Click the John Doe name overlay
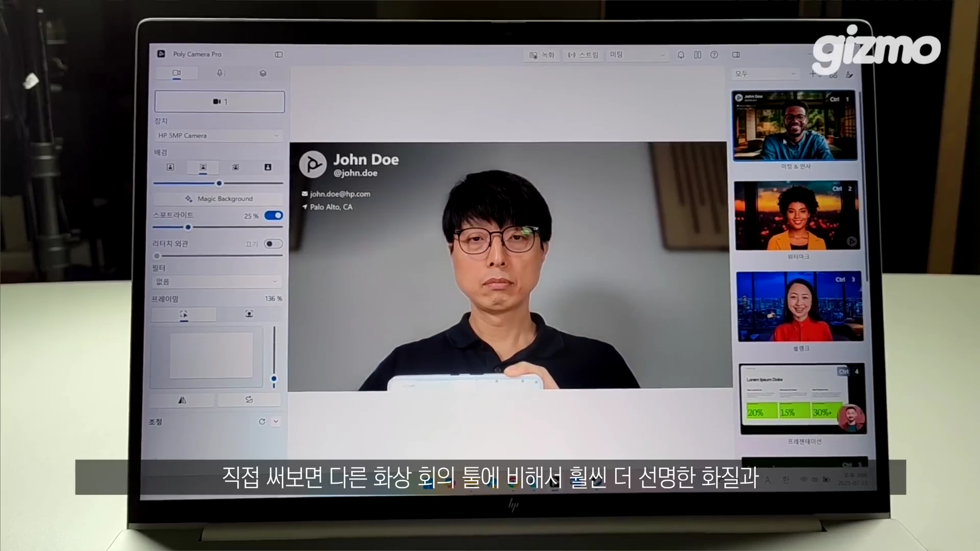The height and width of the screenshot is (551, 980). pyautogui.click(x=366, y=160)
